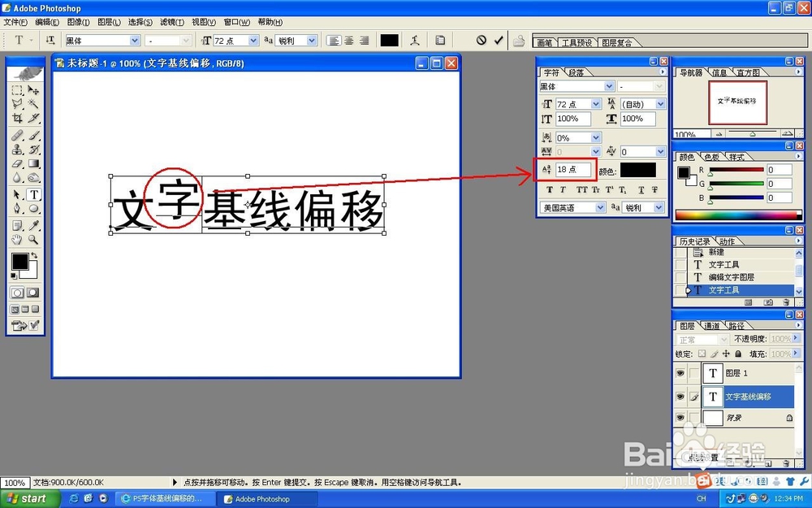Toggle Faux Bold style in Character panel
The width and height of the screenshot is (812, 508).
(550, 189)
